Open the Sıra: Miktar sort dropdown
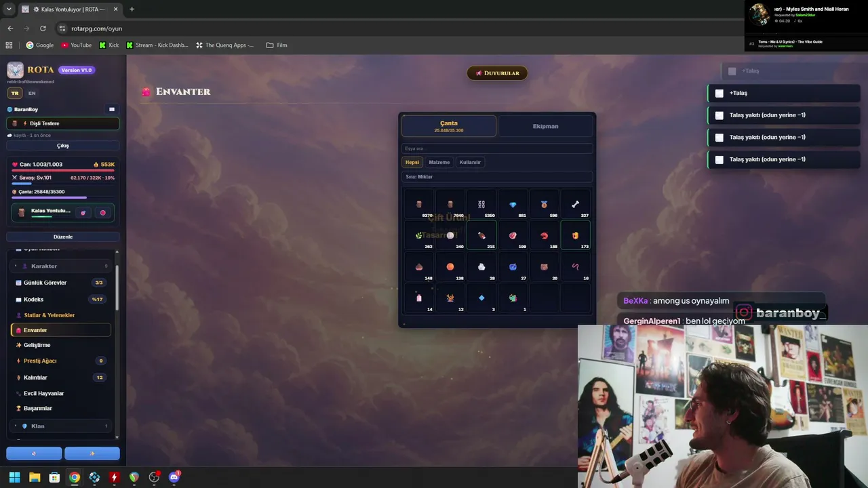This screenshot has width=868, height=488. point(497,177)
